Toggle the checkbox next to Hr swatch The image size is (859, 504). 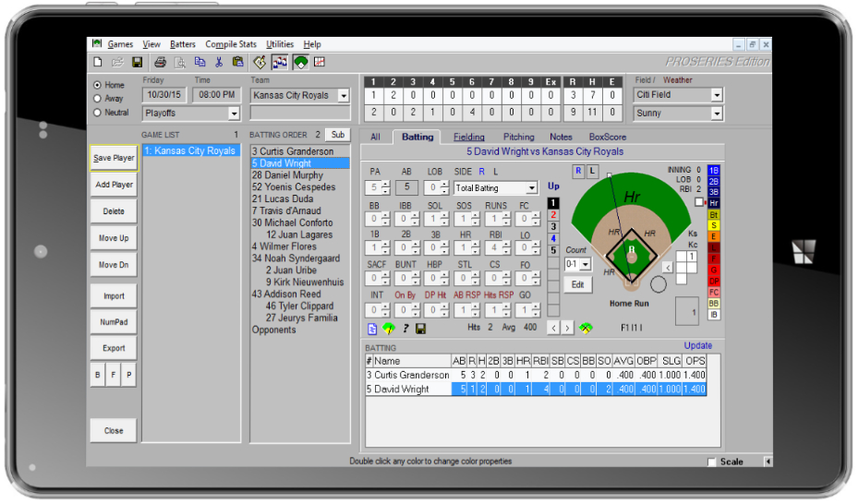click(x=699, y=202)
